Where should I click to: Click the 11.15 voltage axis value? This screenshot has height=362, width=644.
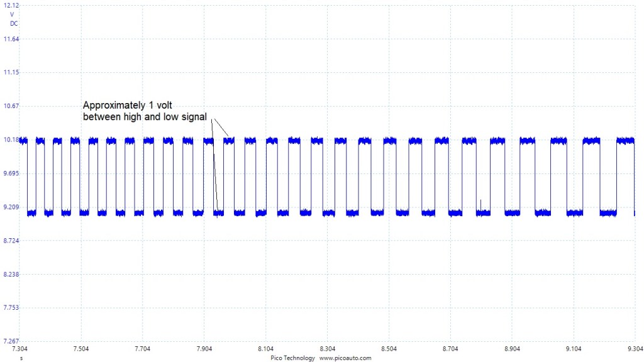(11, 72)
